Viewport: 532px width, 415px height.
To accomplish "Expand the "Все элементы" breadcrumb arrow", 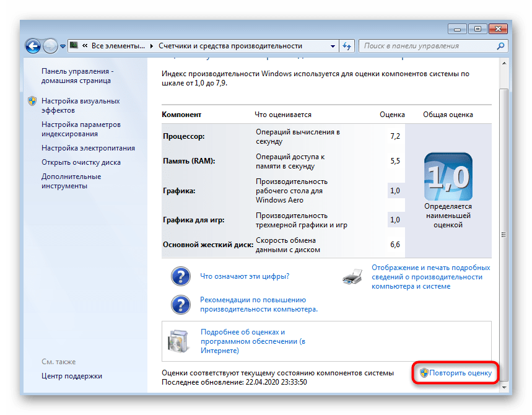I will coord(153,46).
